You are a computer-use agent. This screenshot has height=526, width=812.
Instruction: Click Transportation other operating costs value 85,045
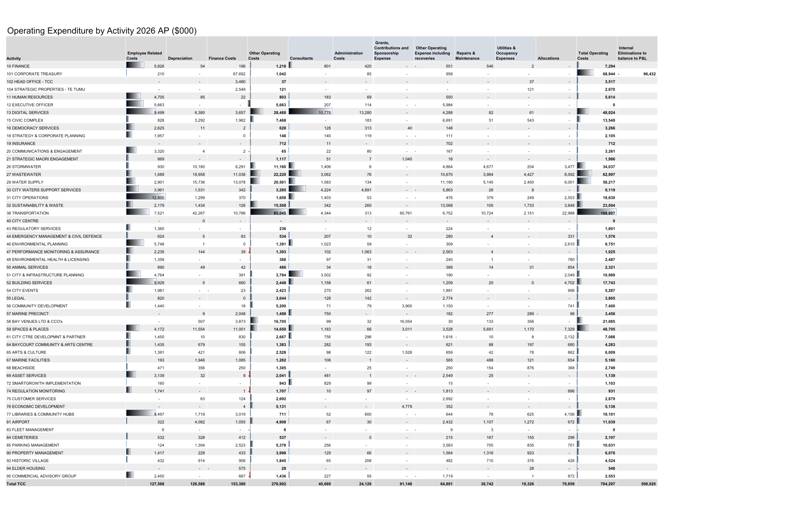pos(280,213)
